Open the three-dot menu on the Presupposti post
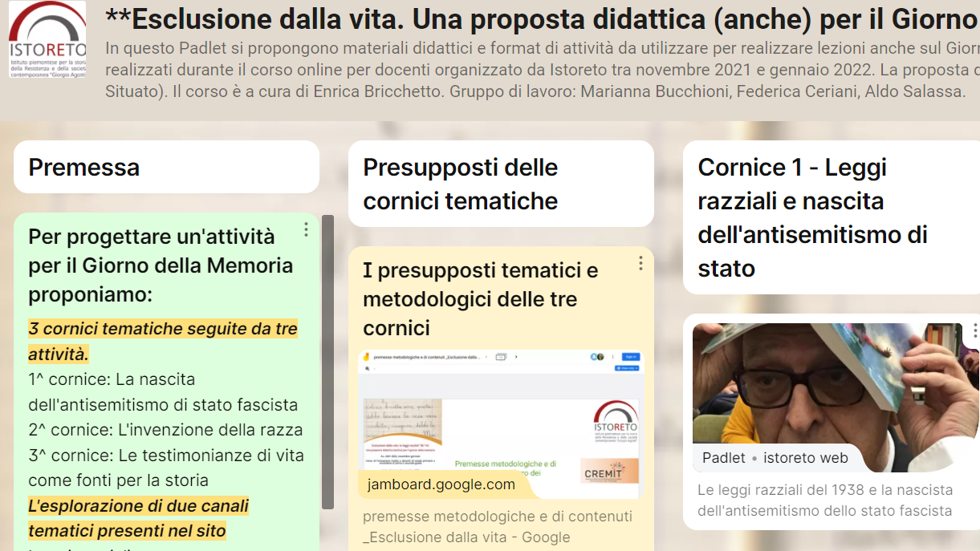 point(640,263)
